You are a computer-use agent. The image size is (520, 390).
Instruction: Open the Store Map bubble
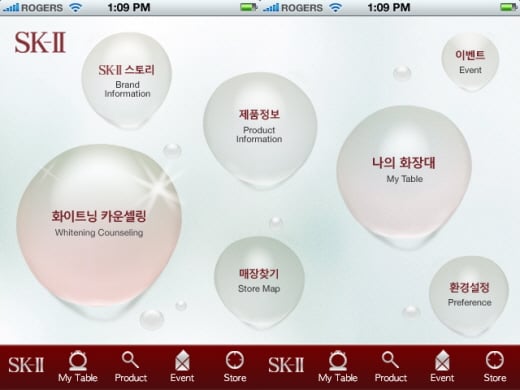tap(259, 282)
